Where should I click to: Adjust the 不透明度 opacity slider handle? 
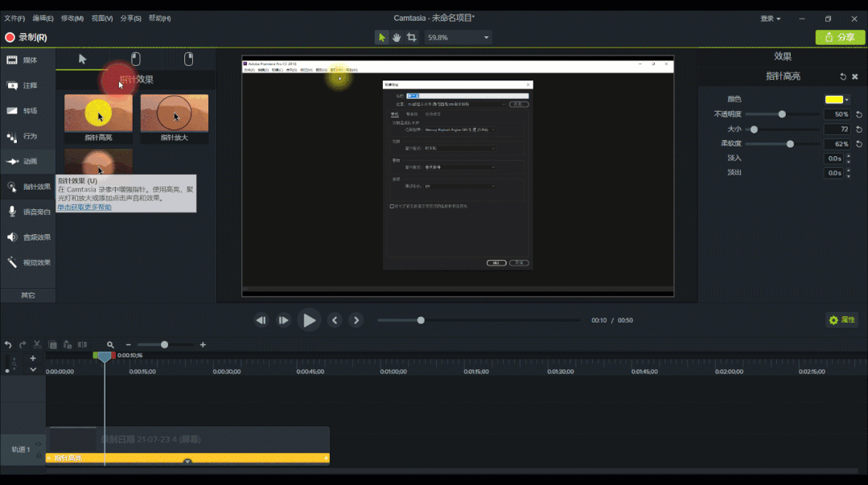click(x=782, y=114)
